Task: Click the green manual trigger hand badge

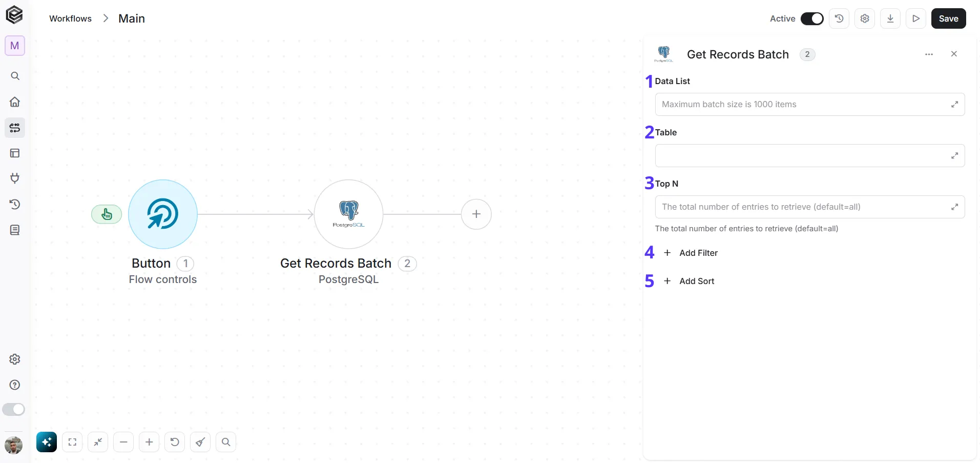Action: pyautogui.click(x=107, y=214)
